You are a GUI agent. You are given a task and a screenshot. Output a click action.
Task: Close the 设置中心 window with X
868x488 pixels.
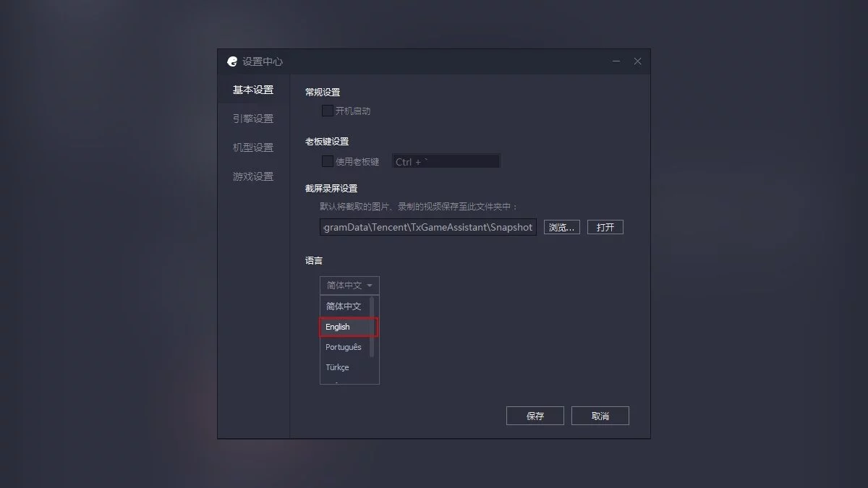coord(637,61)
